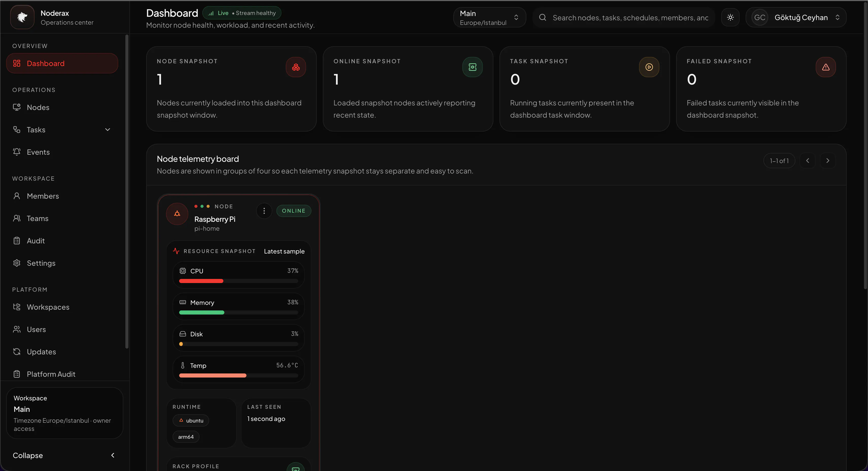This screenshot has width=868, height=471.
Task: Click the Online Snapshot green icon
Action: [x=472, y=67]
